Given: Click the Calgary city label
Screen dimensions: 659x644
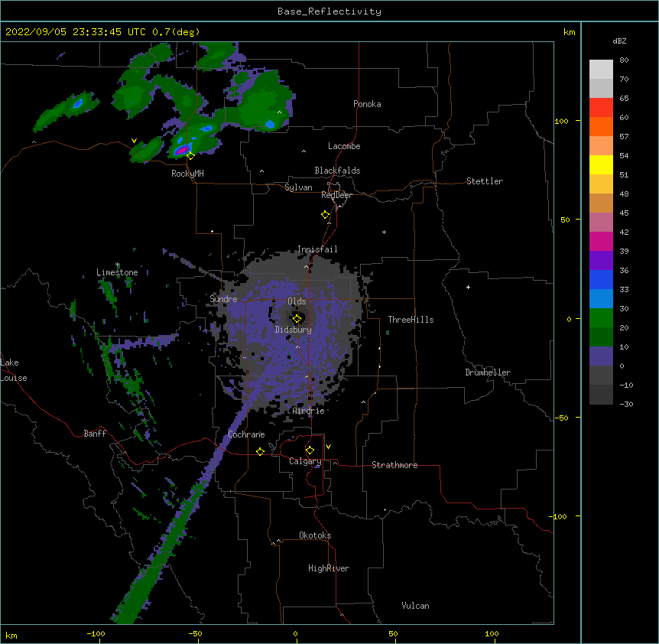Looking at the screenshot, I should pyautogui.click(x=305, y=461).
